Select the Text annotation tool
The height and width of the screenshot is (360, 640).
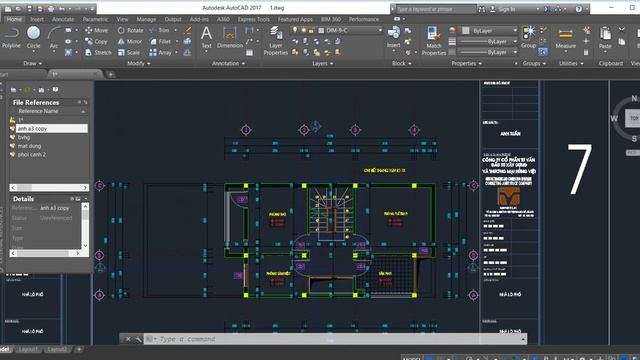pos(207,38)
